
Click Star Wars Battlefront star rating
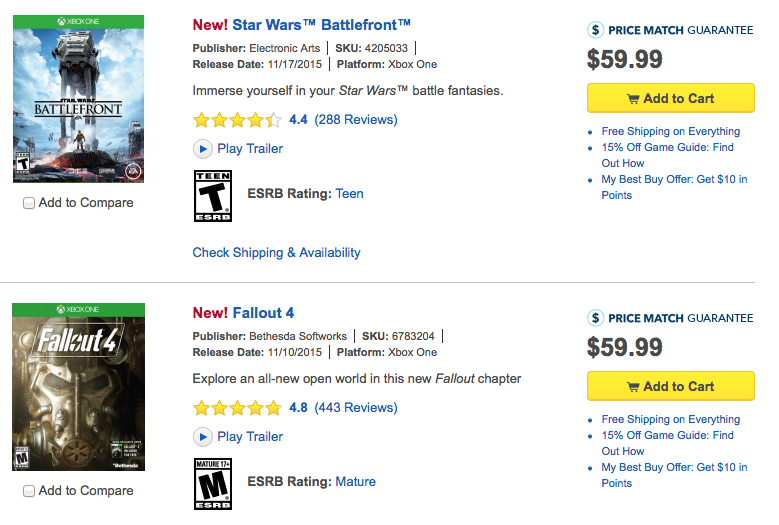(237, 120)
